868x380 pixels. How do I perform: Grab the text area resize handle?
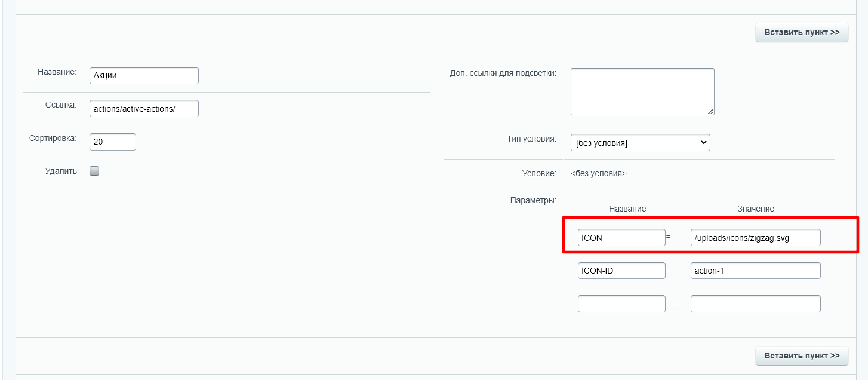[710, 111]
